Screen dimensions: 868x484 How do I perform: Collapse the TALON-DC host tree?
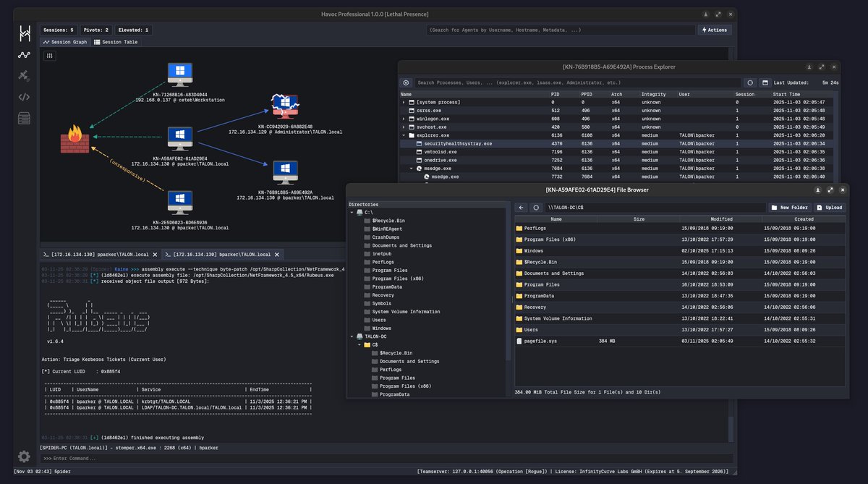pyautogui.click(x=352, y=336)
